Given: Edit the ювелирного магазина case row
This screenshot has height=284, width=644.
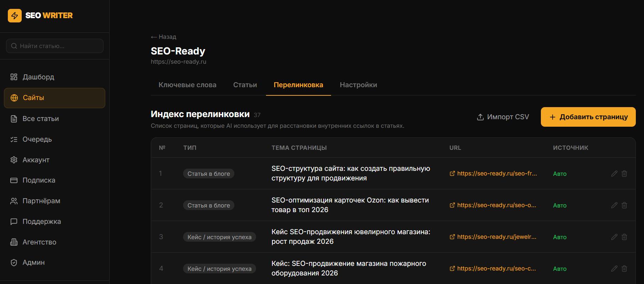Looking at the screenshot, I should click(x=614, y=237).
